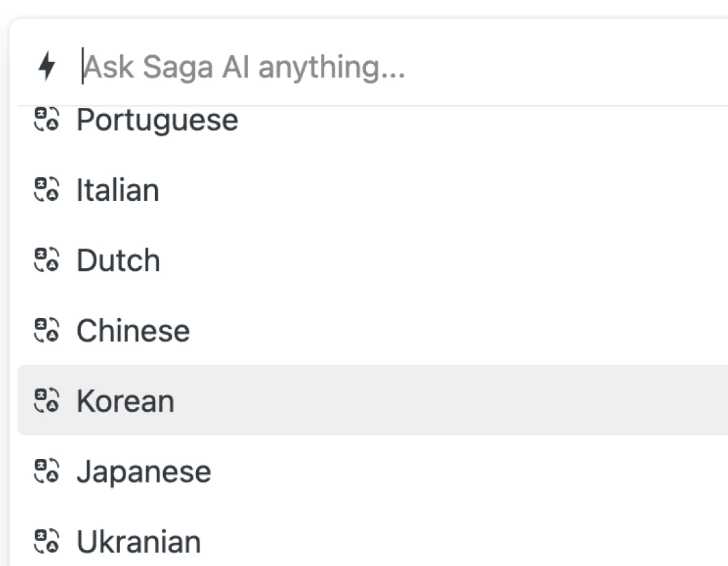
Task: Translate text to Italian via list entry
Action: 118,190
